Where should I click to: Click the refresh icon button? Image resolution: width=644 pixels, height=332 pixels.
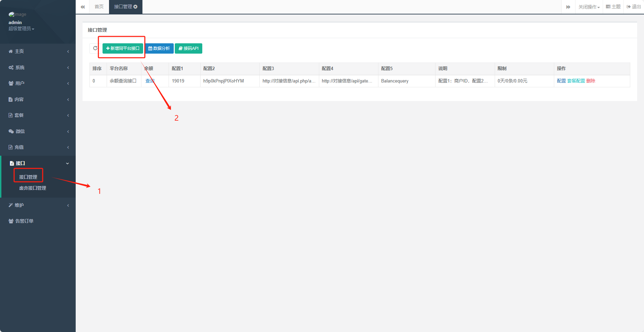[95, 48]
